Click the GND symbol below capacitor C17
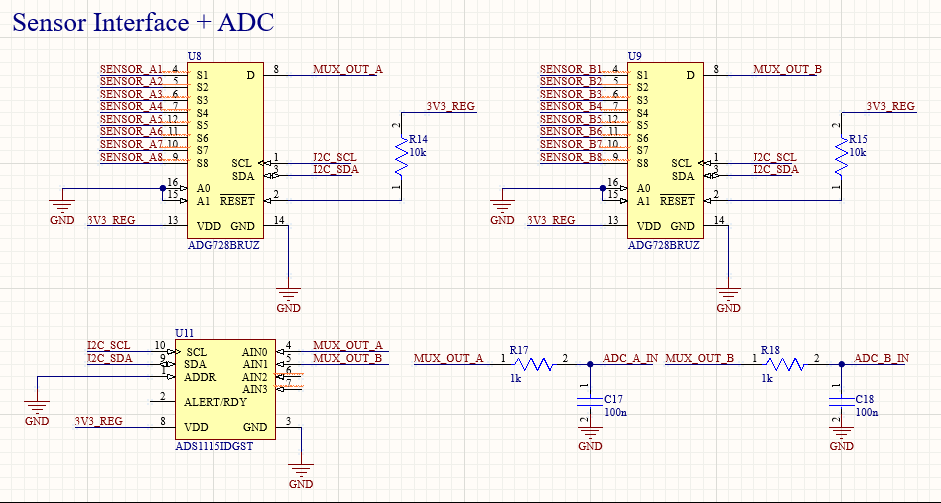941x503 pixels. (x=590, y=439)
